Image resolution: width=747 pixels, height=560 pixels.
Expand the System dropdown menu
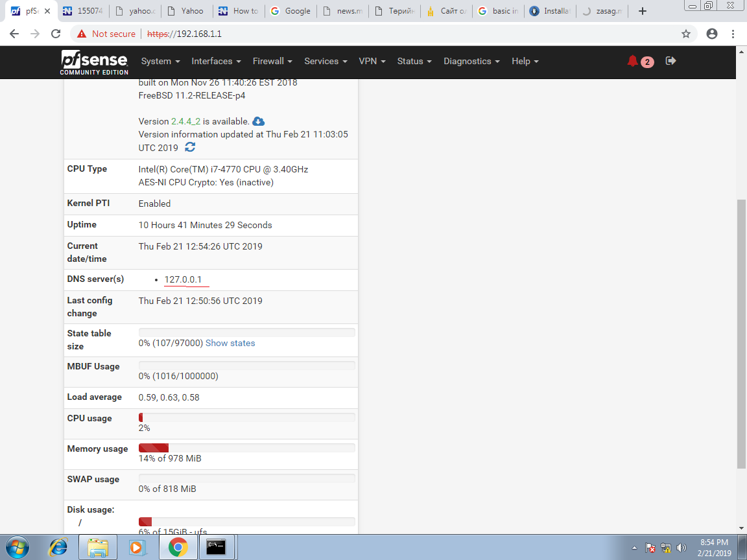(161, 62)
